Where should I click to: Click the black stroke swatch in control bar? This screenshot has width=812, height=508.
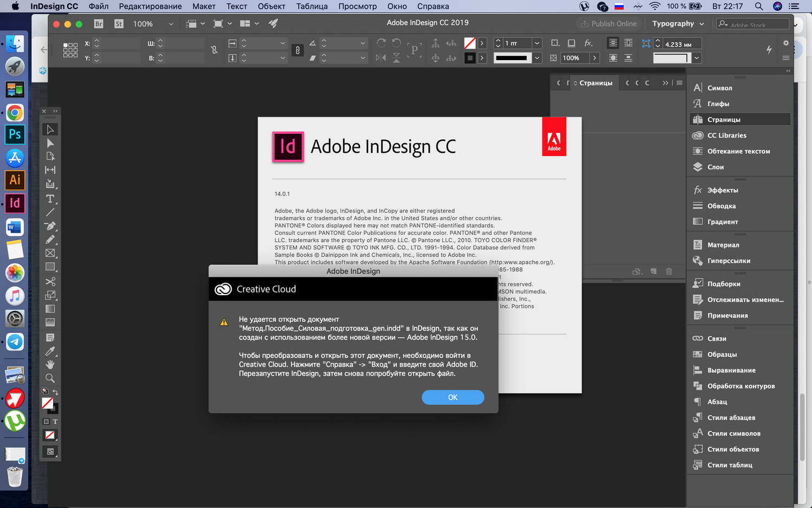pos(470,58)
